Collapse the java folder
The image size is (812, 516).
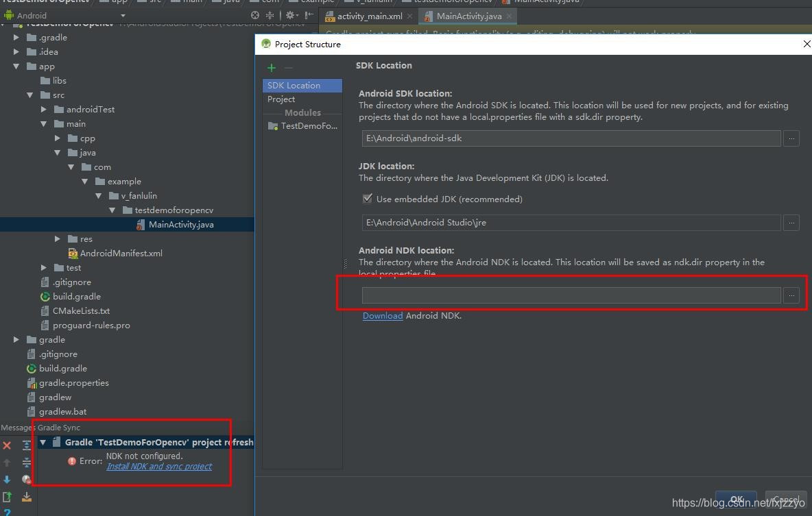pos(58,153)
